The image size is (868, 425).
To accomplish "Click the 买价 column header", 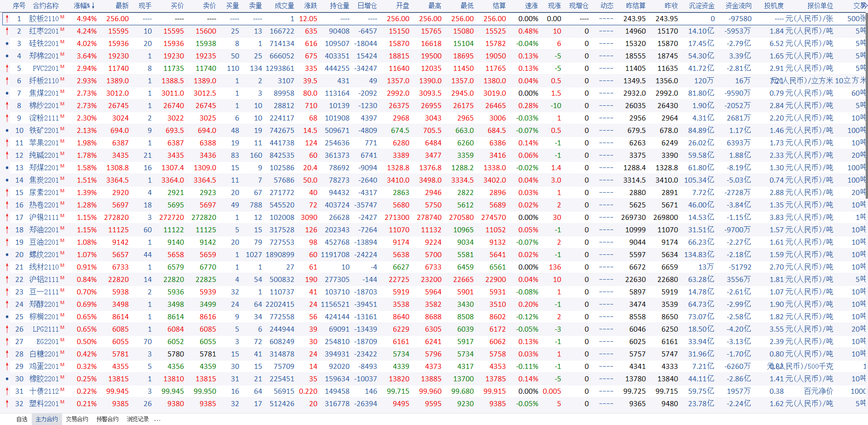I will point(177,6).
